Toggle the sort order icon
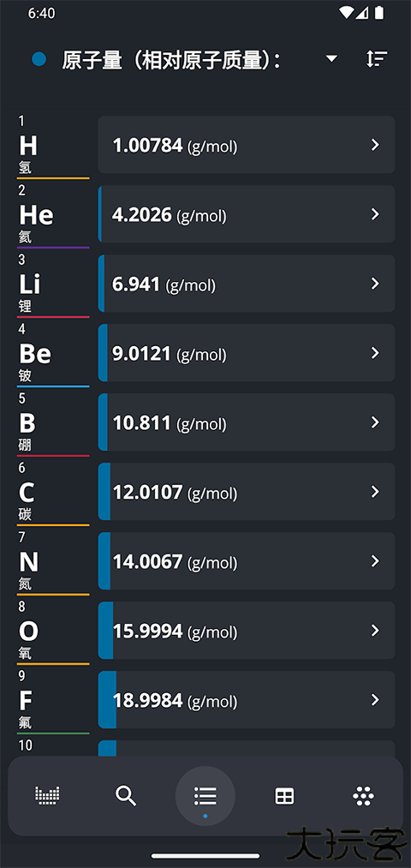Viewport: 411px width, 868px height. [x=377, y=58]
